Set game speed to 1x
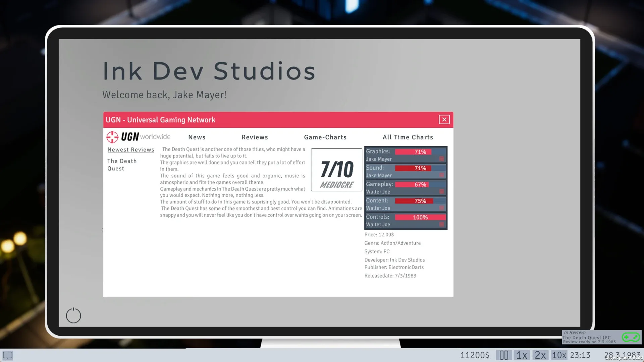The height and width of the screenshot is (362, 644). (522, 355)
